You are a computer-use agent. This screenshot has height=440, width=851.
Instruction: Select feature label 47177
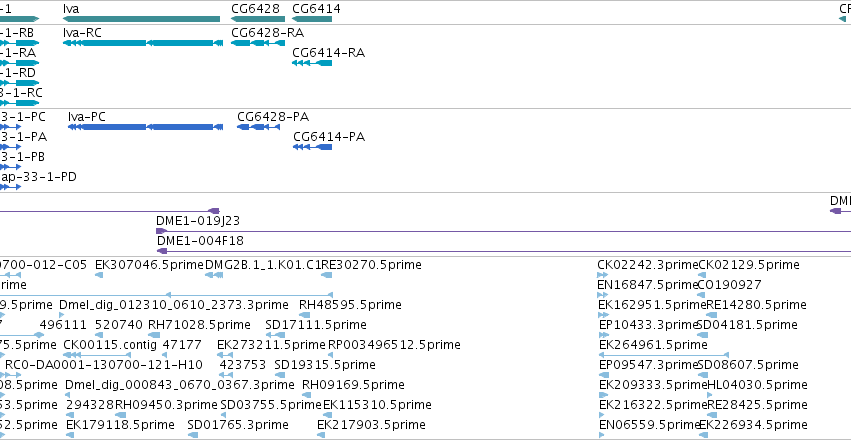click(182, 345)
